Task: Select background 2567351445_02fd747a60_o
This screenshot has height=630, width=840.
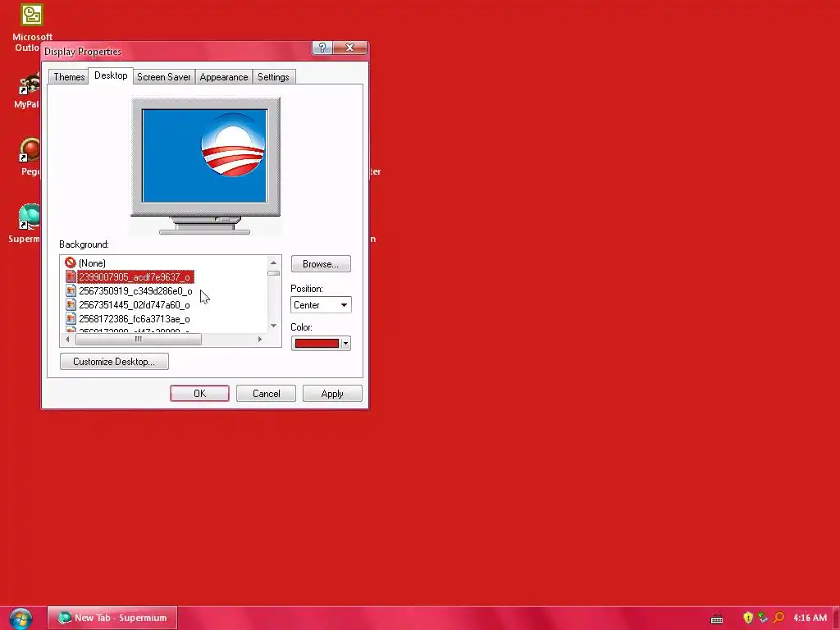Action: click(135, 305)
